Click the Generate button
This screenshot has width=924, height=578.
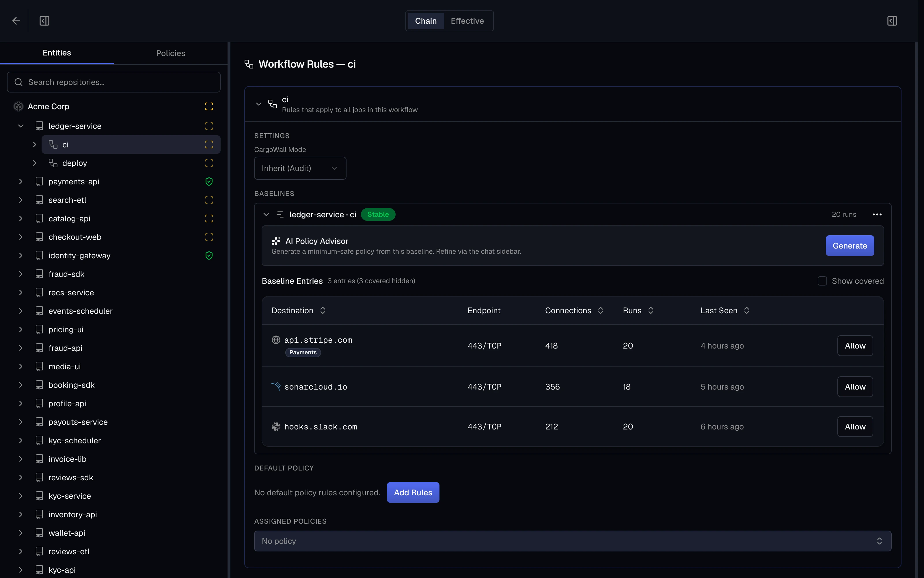(x=850, y=245)
